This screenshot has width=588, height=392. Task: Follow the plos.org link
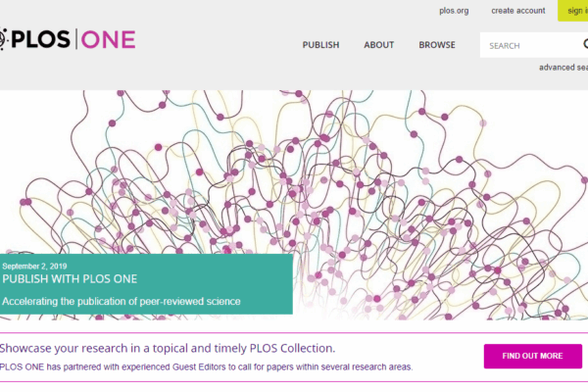(454, 11)
